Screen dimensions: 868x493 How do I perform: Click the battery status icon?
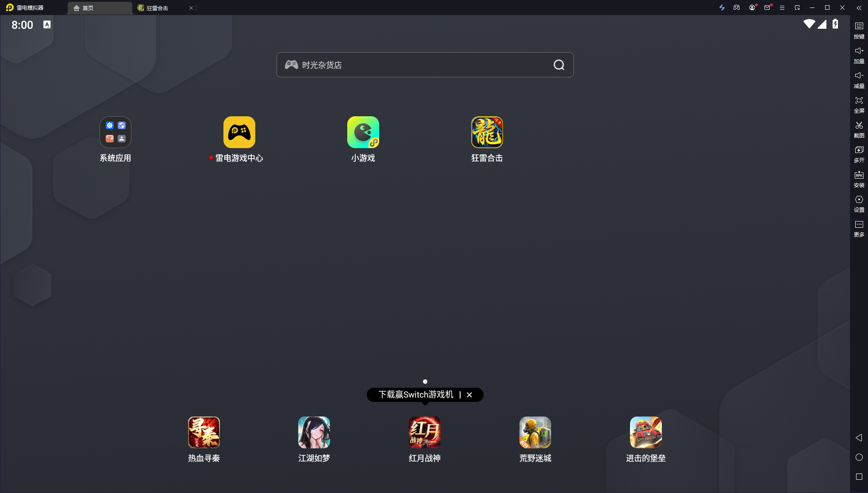pos(835,24)
